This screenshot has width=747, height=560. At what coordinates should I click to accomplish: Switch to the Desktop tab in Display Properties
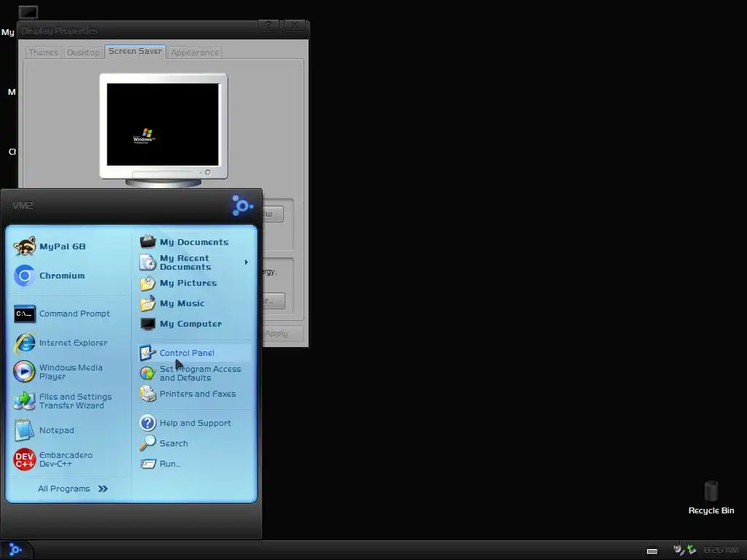(x=83, y=52)
